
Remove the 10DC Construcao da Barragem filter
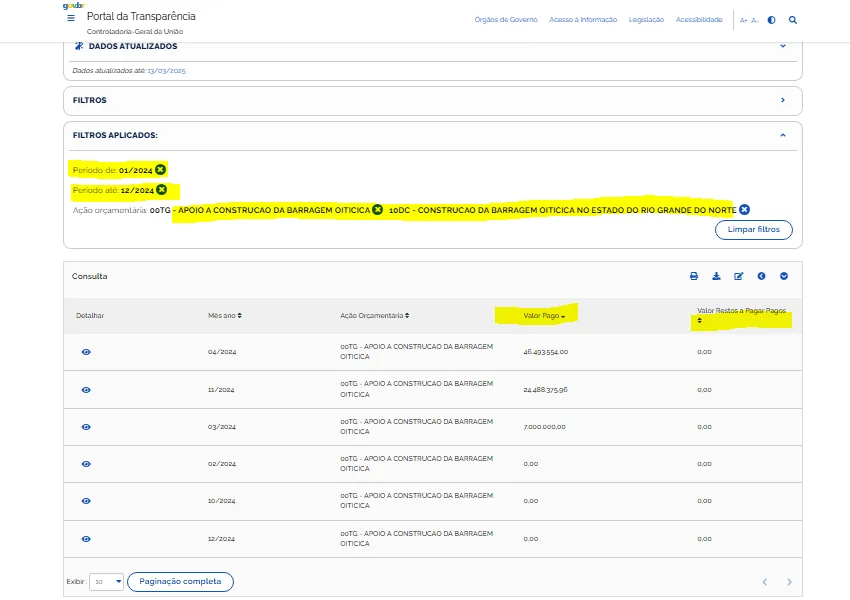(x=744, y=209)
